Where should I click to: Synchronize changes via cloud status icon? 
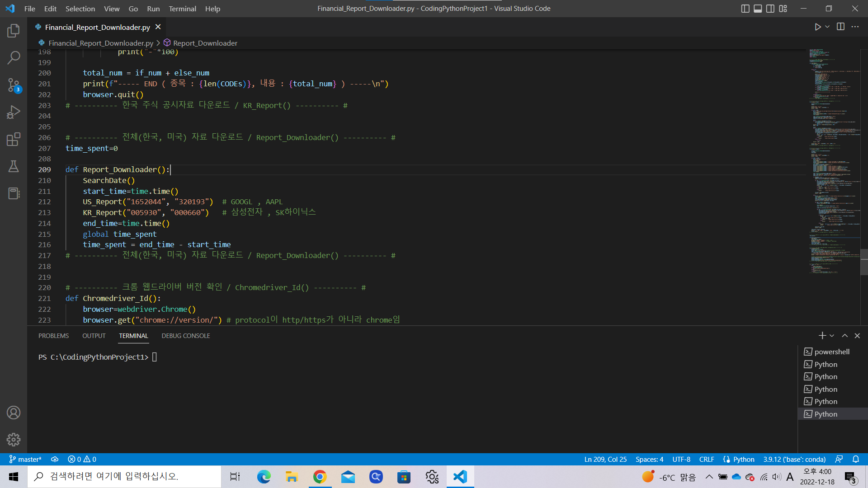(x=55, y=459)
